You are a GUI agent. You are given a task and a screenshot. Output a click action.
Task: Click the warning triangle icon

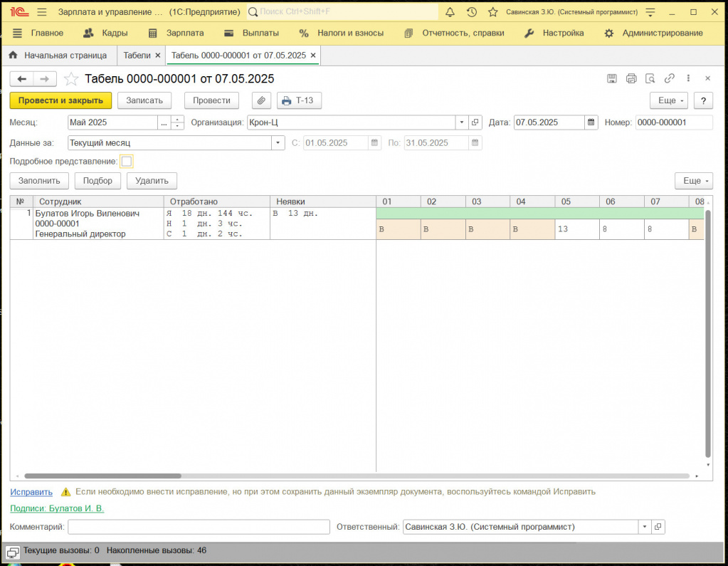66,492
